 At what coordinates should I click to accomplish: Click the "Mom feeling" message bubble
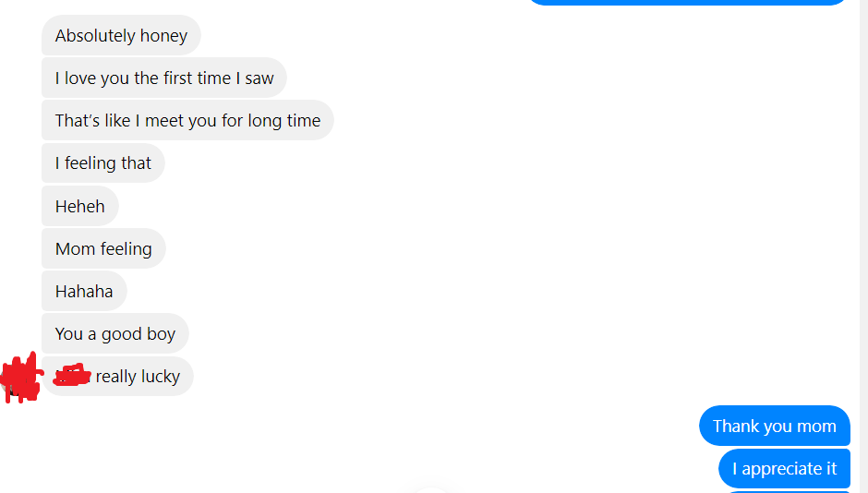click(103, 249)
